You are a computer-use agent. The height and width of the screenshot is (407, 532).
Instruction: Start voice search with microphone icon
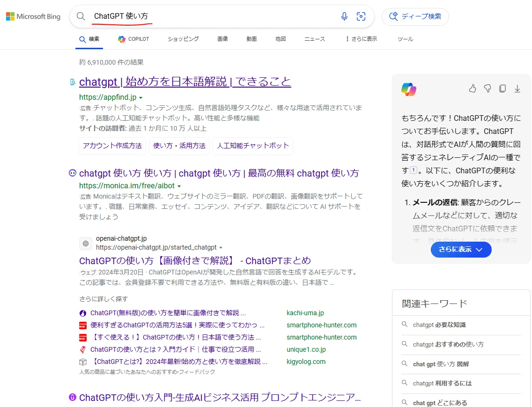pos(344,16)
